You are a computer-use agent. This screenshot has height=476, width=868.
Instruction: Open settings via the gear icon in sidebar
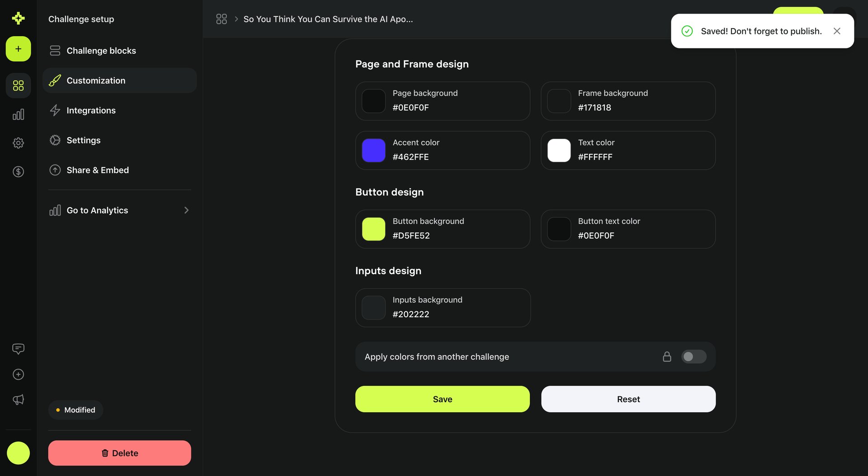[x=18, y=143]
